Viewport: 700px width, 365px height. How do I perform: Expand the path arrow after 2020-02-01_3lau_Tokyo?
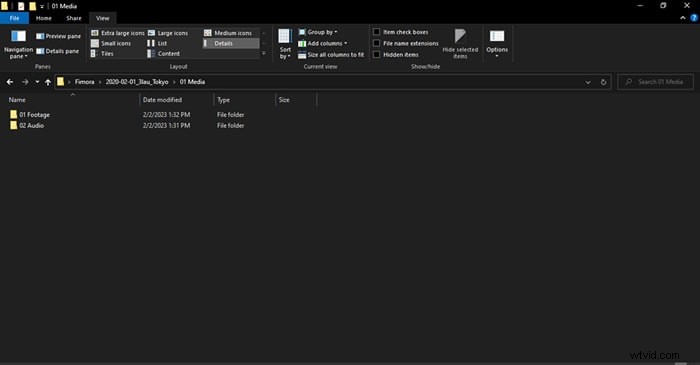174,82
